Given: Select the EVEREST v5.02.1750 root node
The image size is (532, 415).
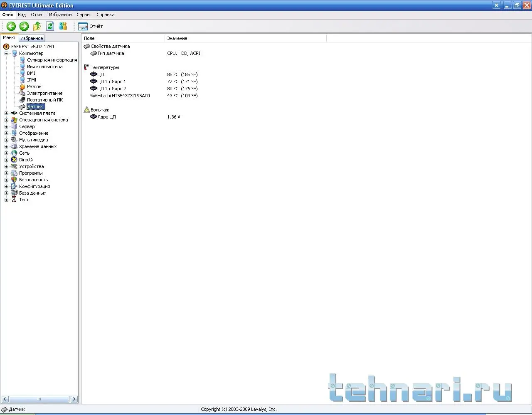Looking at the screenshot, I should (32, 47).
